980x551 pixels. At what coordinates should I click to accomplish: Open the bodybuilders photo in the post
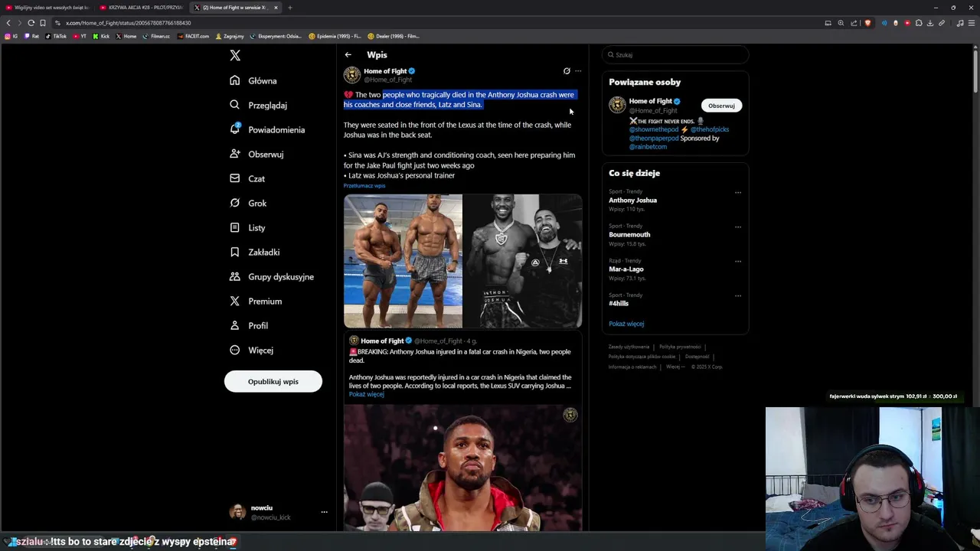click(403, 261)
